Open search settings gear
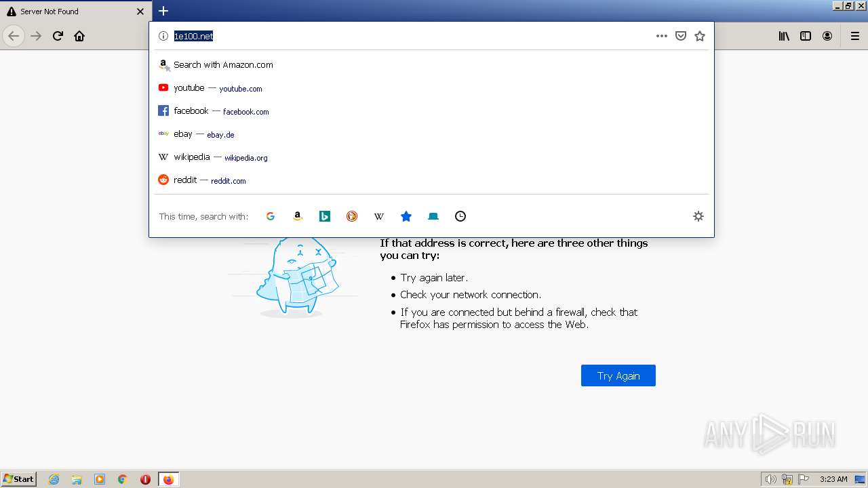 pos(698,216)
